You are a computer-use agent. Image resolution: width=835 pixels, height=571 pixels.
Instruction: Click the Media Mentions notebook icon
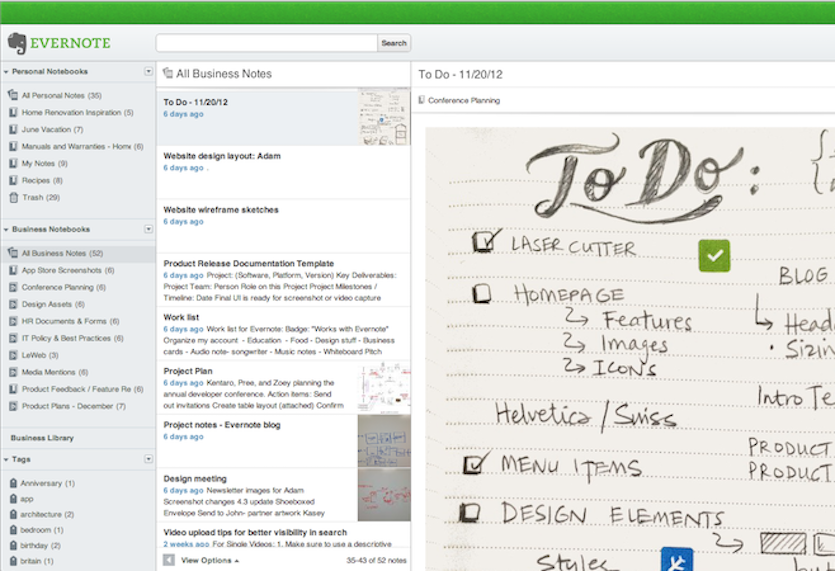click(x=13, y=372)
